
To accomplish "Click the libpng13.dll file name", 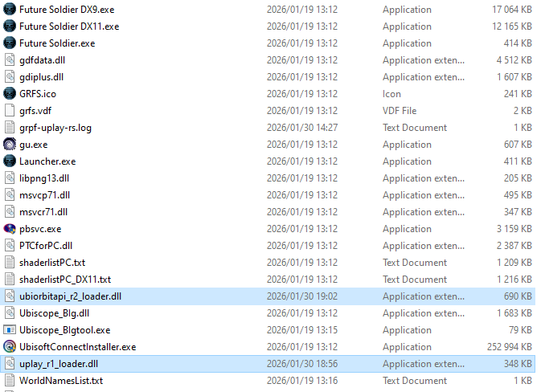I will click(x=44, y=178).
